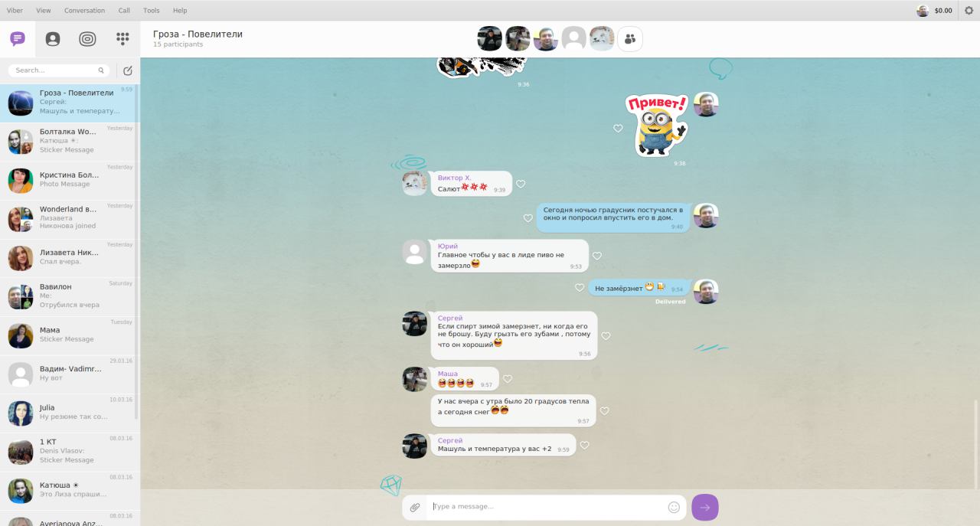This screenshot has height=526, width=980.
Task: Open the Public Accounts tab icon
Action: tap(87, 39)
